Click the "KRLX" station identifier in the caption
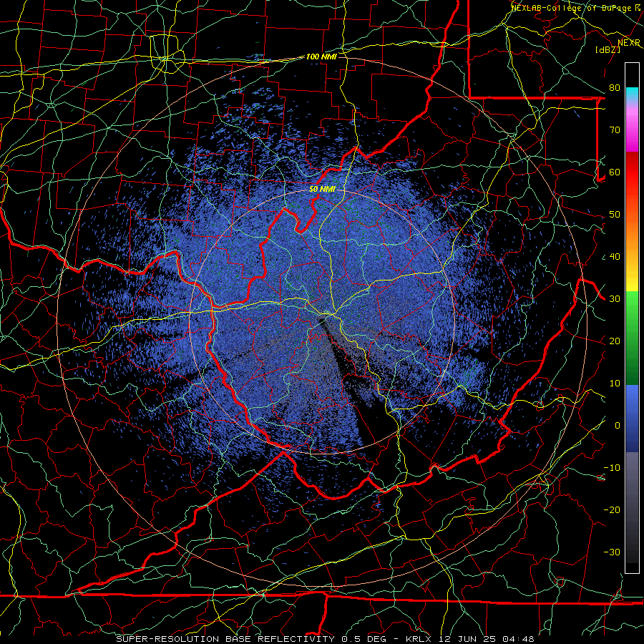This screenshot has height=644, width=644. point(419,639)
